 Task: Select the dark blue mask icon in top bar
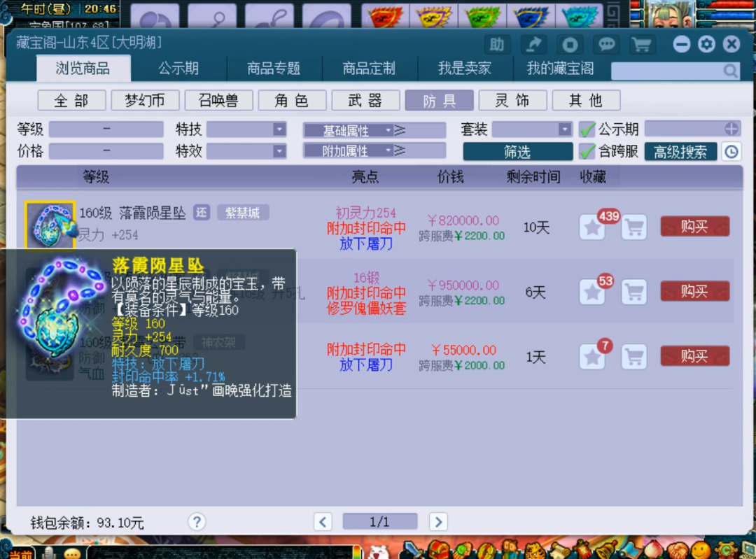(531, 16)
